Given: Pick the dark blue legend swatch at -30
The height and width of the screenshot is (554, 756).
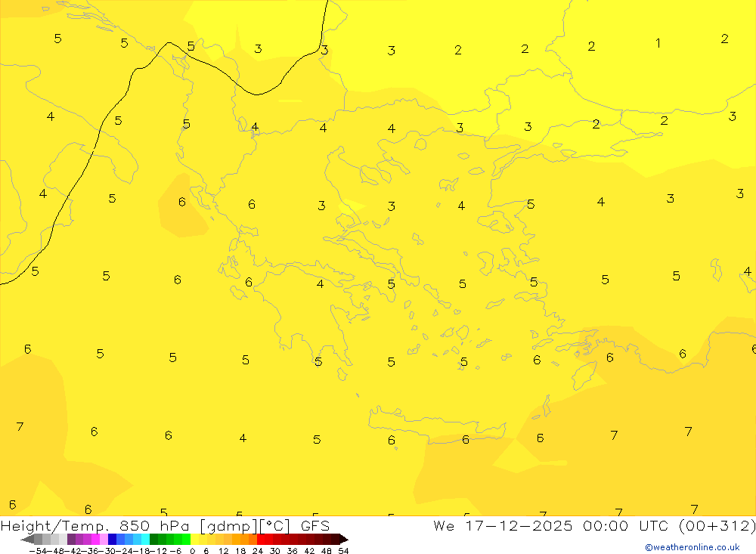Looking at the screenshot, I should (x=112, y=539).
